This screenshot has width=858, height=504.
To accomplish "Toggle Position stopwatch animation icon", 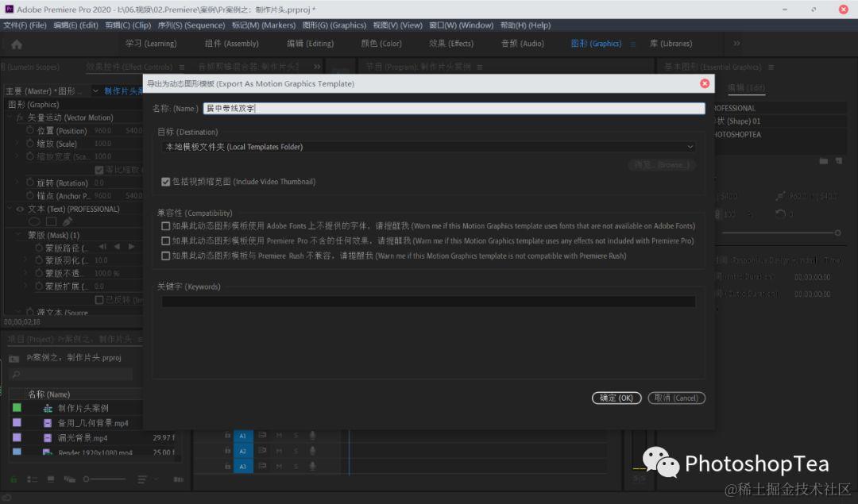I will (x=30, y=131).
